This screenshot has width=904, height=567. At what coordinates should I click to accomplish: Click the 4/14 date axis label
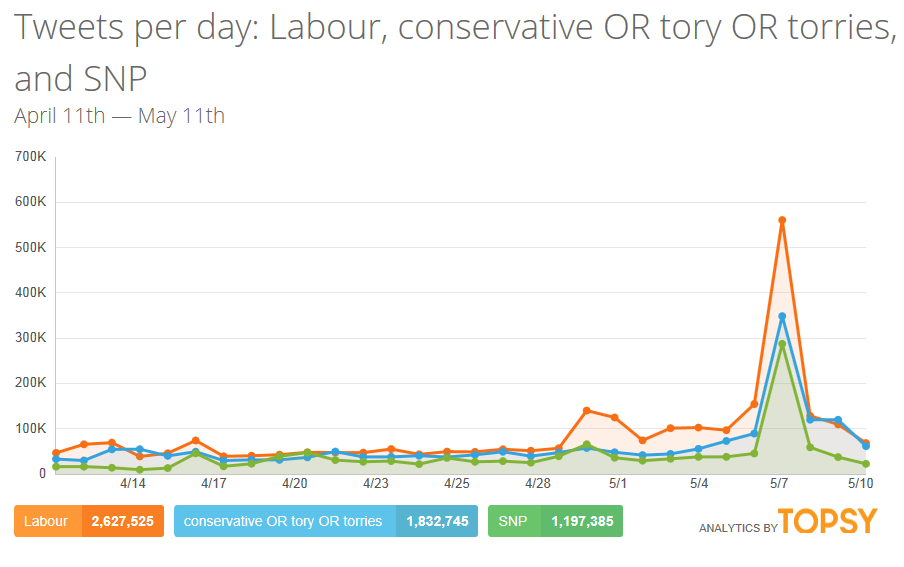pyautogui.click(x=133, y=483)
